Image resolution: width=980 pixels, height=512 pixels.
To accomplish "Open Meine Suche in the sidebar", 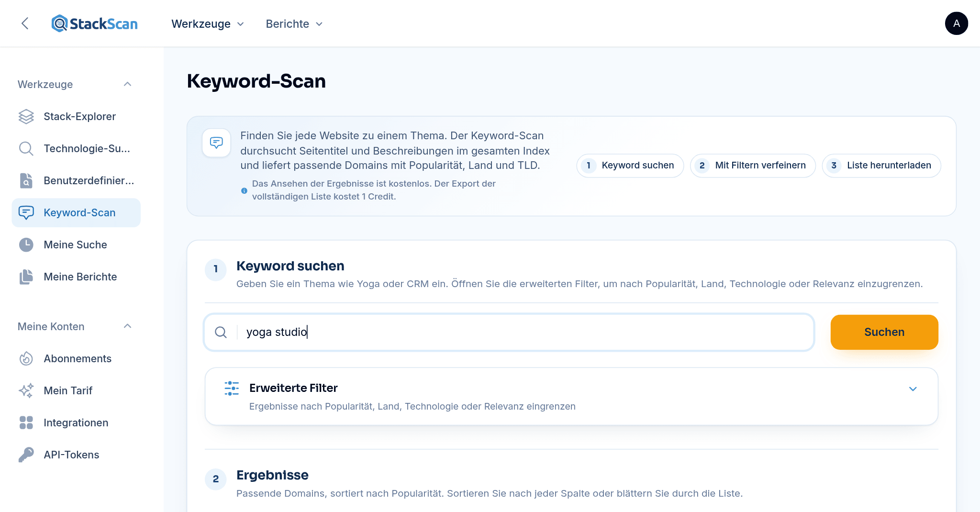I will 76,245.
